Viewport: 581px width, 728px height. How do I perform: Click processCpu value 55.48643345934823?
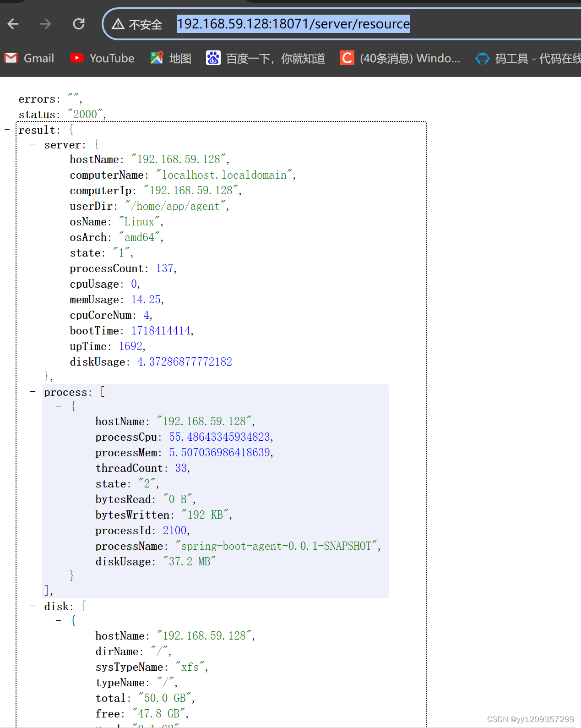coord(220,437)
